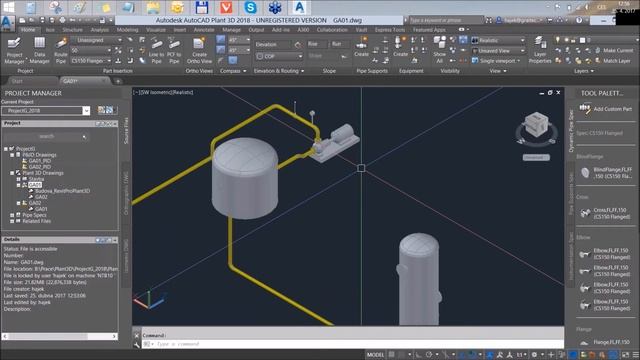
Task: Click the Skype taskbar icon
Action: tap(250, 7)
